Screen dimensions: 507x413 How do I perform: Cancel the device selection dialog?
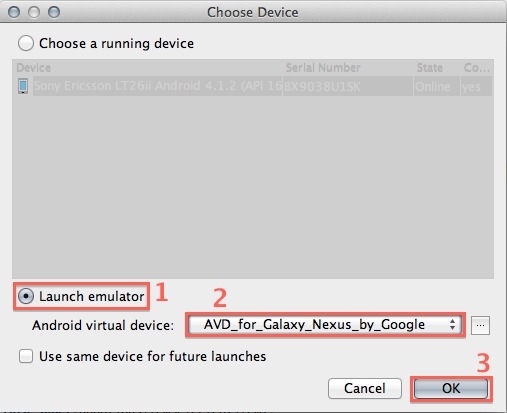(365, 388)
